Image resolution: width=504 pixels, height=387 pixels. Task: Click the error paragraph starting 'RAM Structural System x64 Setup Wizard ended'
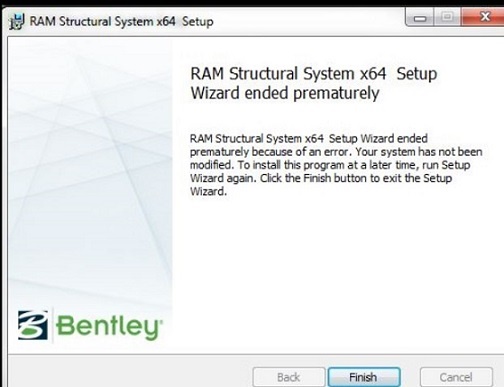[x=336, y=165]
